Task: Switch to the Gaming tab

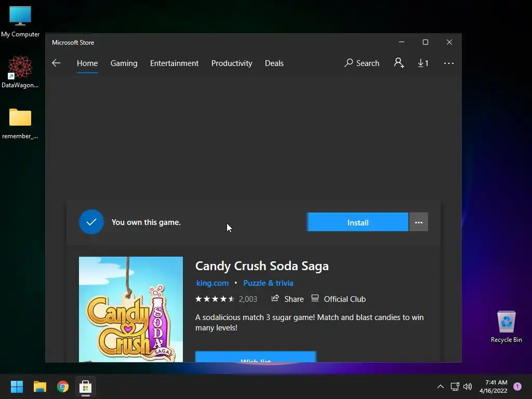Action: pos(124,63)
